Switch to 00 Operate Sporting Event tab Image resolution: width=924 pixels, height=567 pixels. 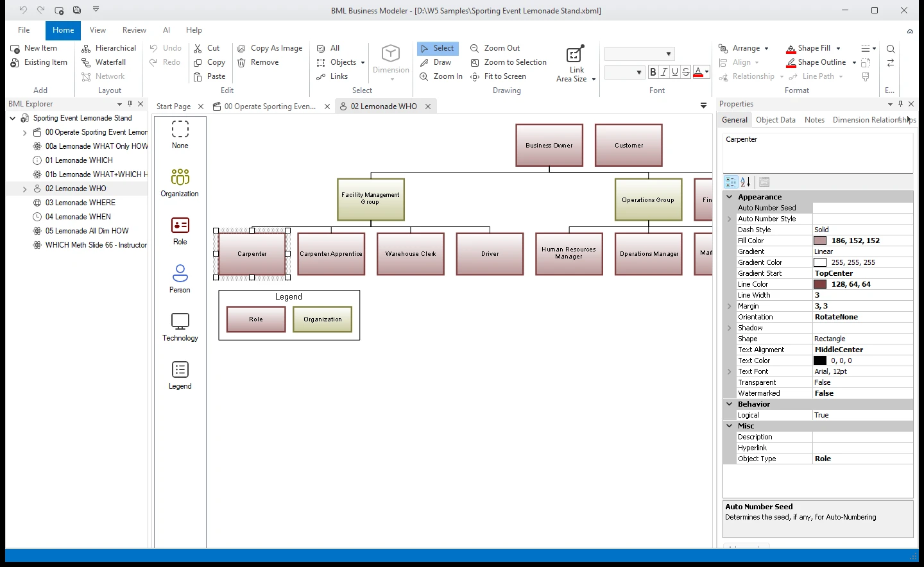[270, 106]
